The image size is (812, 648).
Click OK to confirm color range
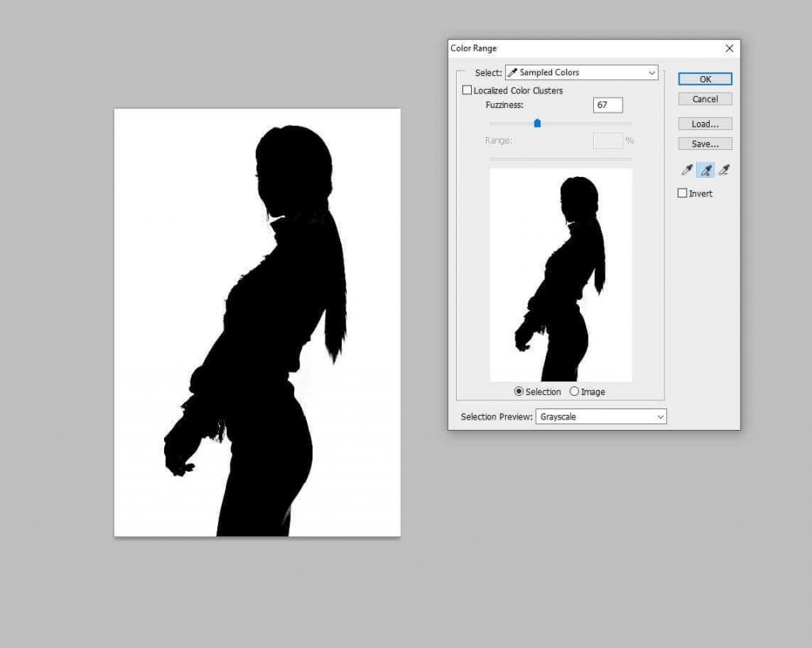[x=705, y=79]
